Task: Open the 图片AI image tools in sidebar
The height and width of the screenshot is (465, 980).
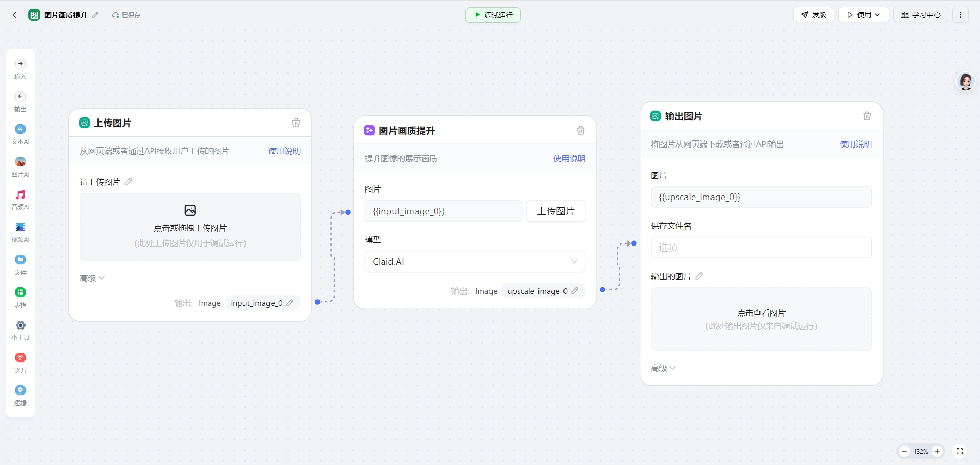Action: point(20,166)
